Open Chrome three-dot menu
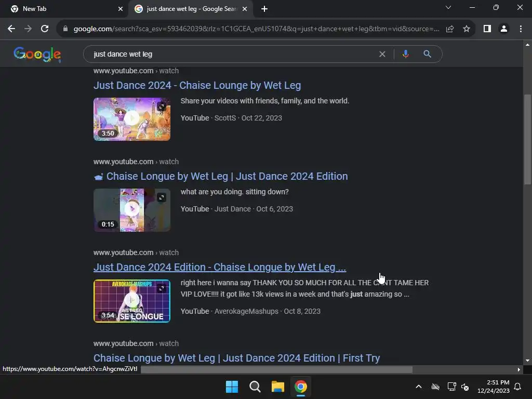The width and height of the screenshot is (532, 399). pos(521,29)
